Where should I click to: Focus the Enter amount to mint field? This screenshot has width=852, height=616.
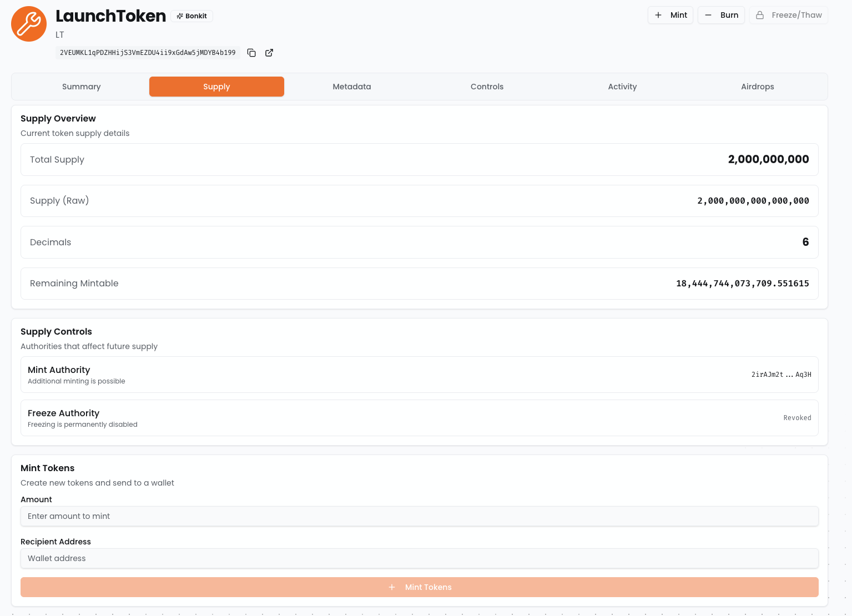coord(419,516)
